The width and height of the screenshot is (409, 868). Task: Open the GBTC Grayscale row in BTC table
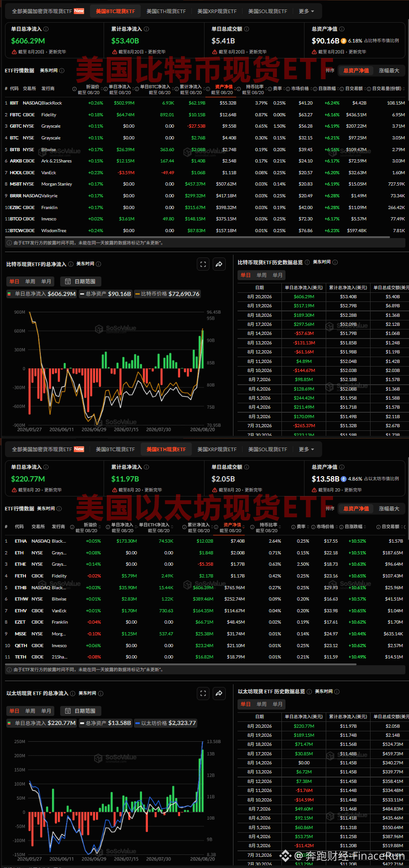point(204,126)
